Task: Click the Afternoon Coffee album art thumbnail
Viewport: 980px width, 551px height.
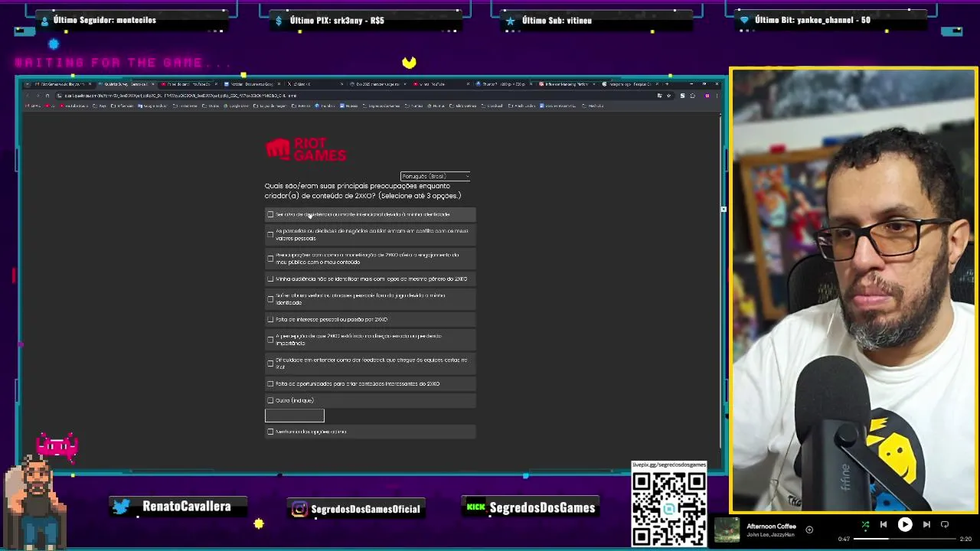Action: (x=727, y=531)
